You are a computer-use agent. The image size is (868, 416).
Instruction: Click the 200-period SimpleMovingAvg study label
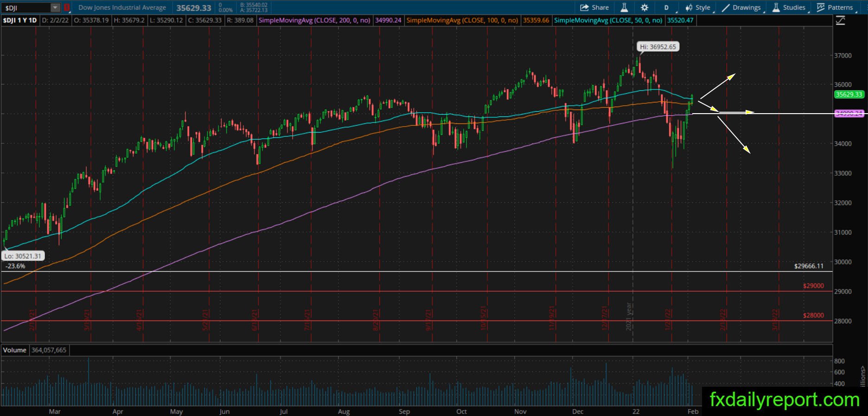(314, 20)
